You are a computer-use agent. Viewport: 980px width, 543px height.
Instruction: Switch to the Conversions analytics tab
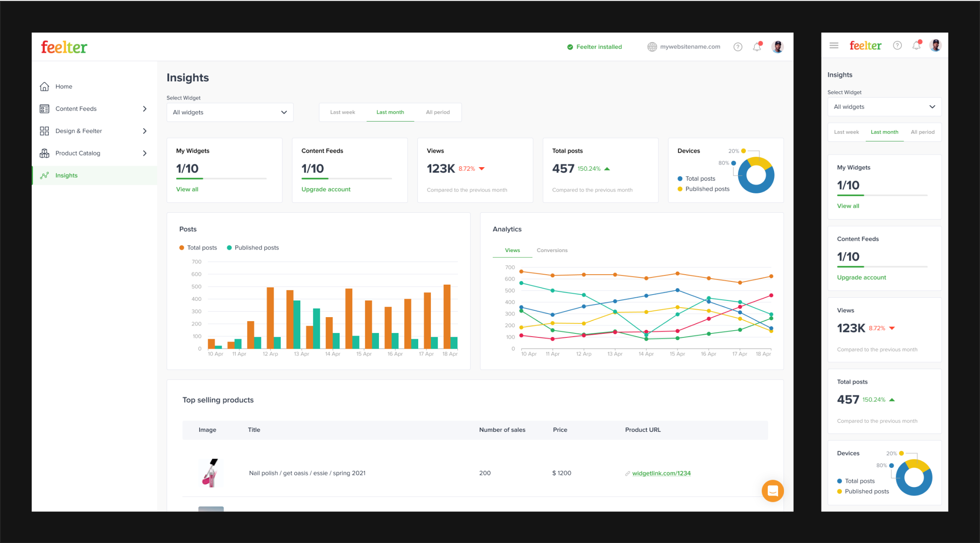click(x=551, y=249)
